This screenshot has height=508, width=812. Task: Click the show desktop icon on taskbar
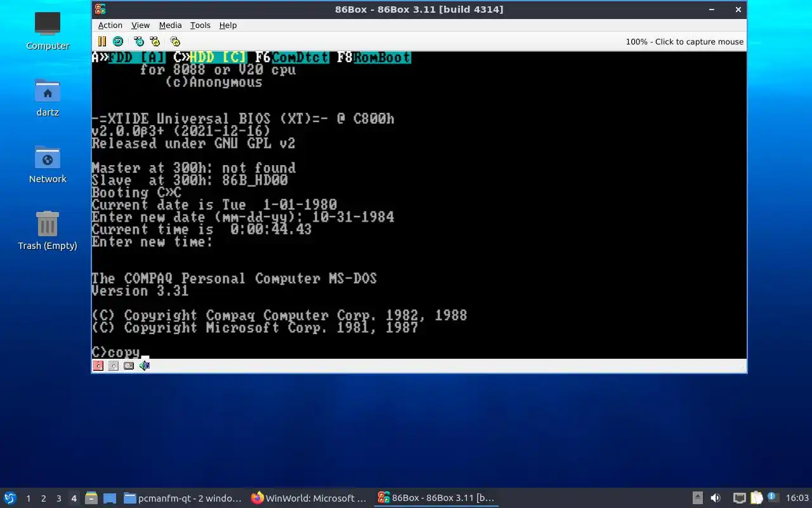click(109, 498)
